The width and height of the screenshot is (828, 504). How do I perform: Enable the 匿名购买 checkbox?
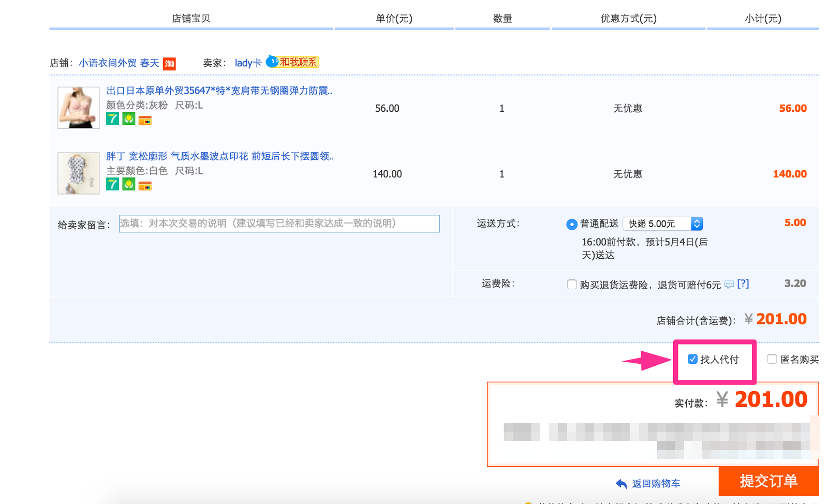point(772,359)
